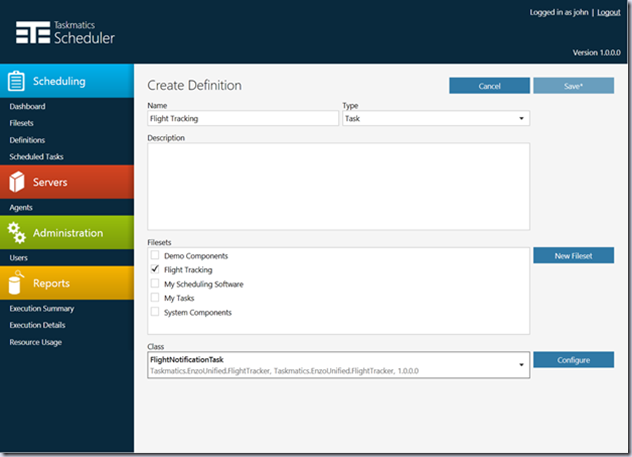Click the 'Logged in as john' text

pyautogui.click(x=559, y=12)
